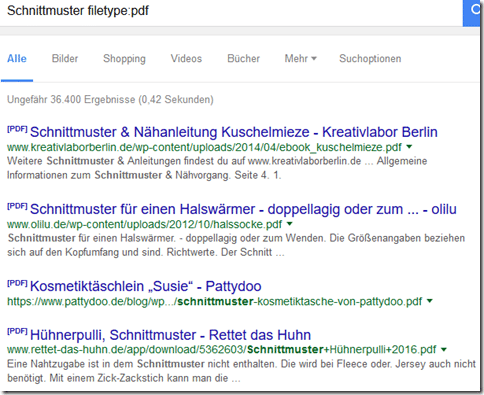The width and height of the screenshot is (484, 395).
Task: Open Kuschelmieze Kreativlabor Berlin result
Action: coord(234,132)
